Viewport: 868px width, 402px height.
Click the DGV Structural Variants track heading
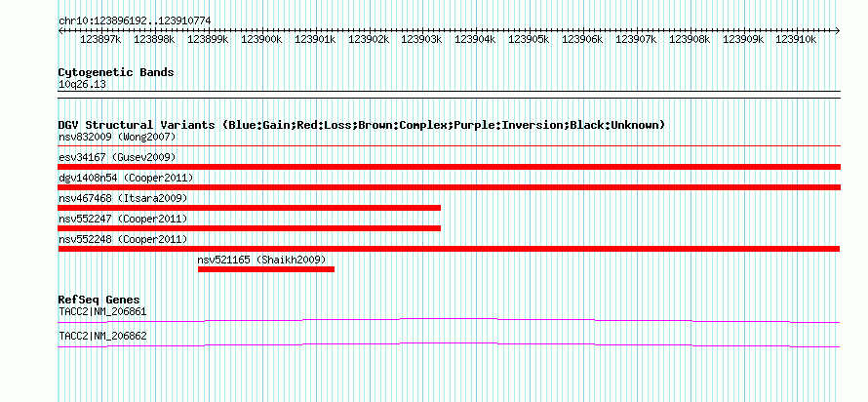tap(362, 125)
